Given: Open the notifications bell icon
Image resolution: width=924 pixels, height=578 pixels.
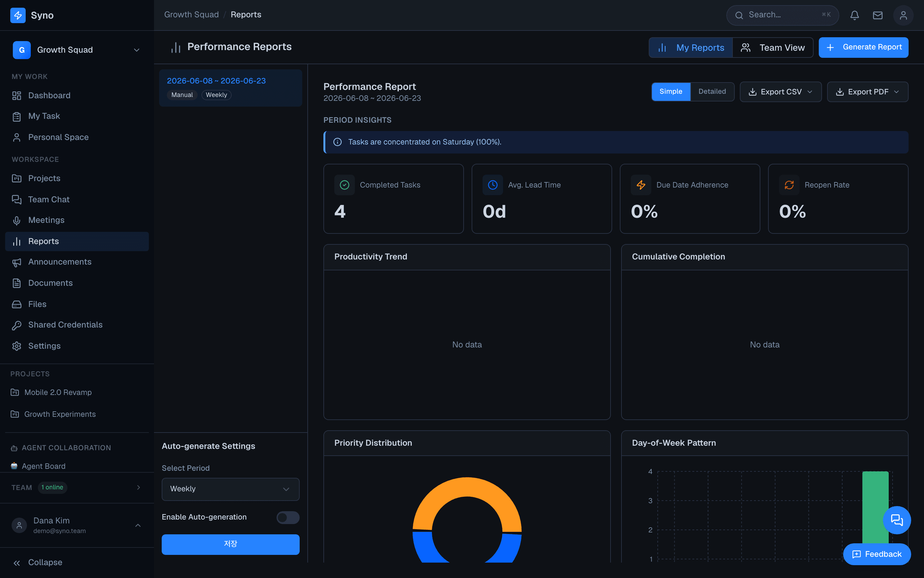Looking at the screenshot, I should [x=854, y=15].
